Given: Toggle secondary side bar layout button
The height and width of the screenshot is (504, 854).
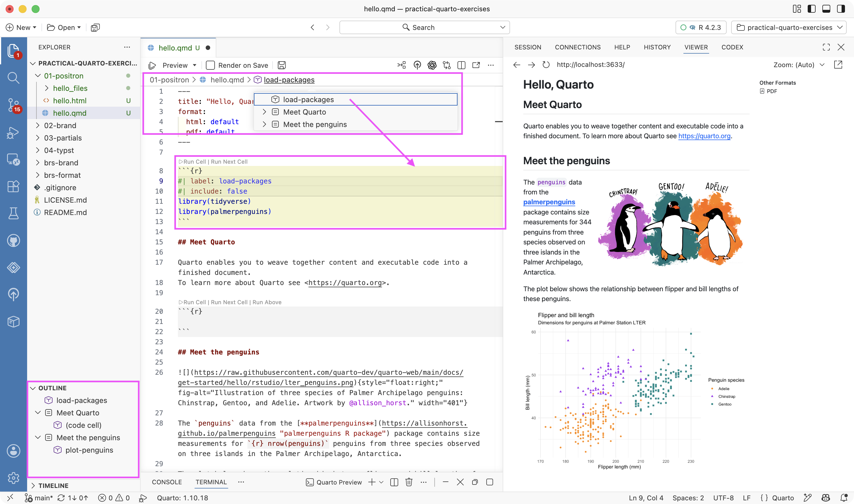Looking at the screenshot, I should (x=841, y=9).
